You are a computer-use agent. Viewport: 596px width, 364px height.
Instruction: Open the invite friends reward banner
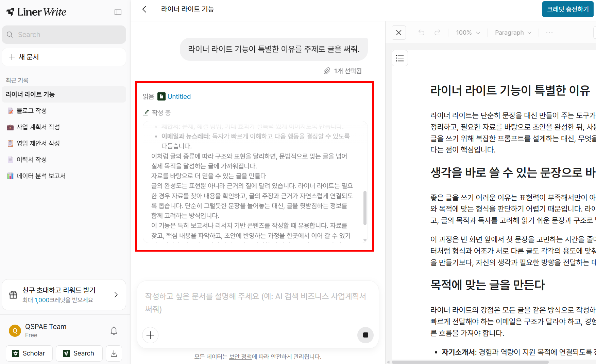pos(64,295)
